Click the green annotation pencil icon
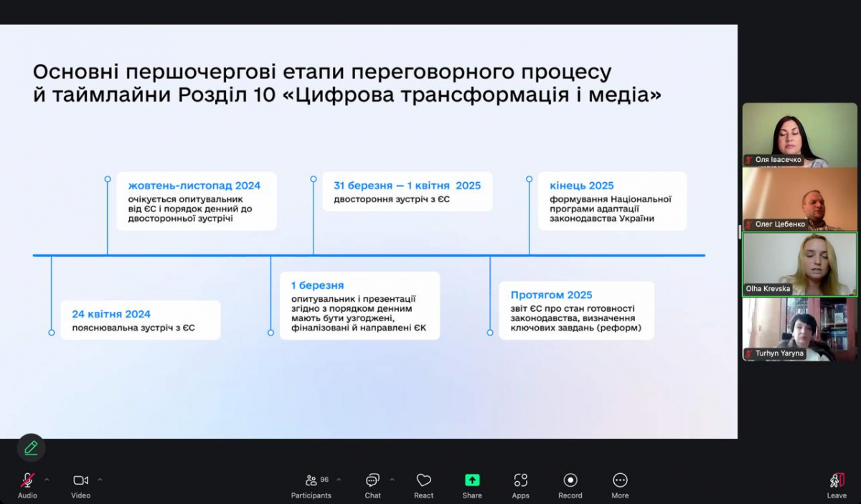This screenshot has width=861, height=504. pos(31,448)
